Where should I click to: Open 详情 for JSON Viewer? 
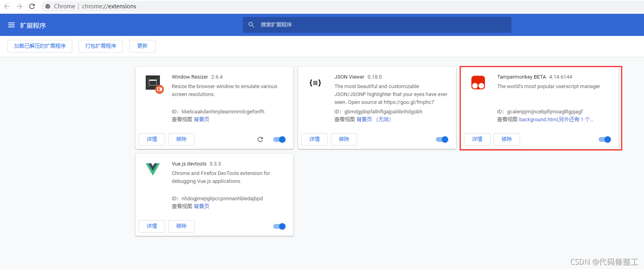314,139
